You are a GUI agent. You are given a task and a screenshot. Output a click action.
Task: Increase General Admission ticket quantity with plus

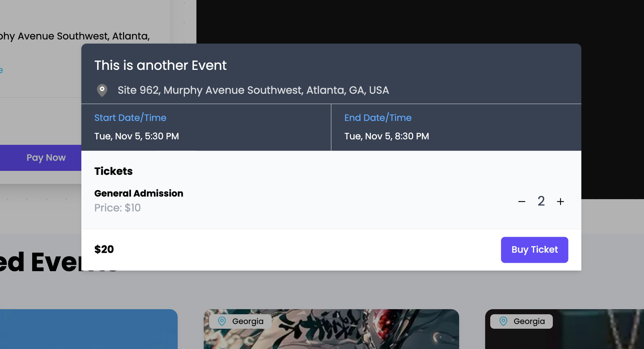[x=560, y=202]
